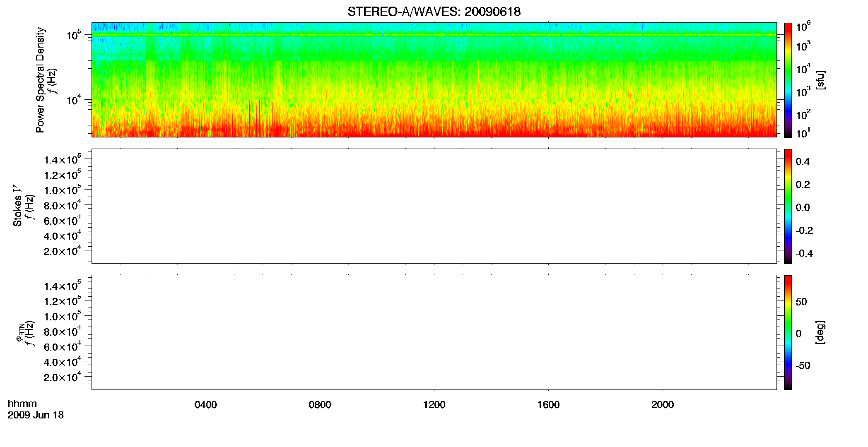Click the 6.0×10^4 tick in phi RTN panel
The height and width of the screenshot is (447, 868).
[63, 346]
